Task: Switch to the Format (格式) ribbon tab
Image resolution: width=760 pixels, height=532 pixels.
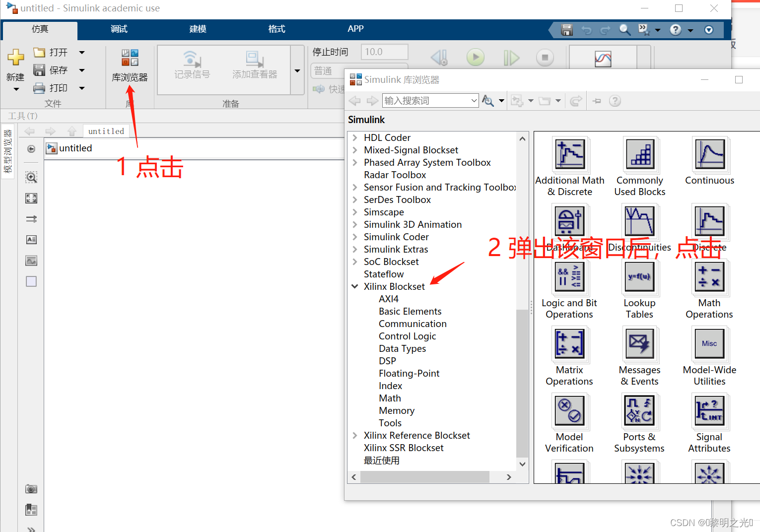Action: (276, 29)
